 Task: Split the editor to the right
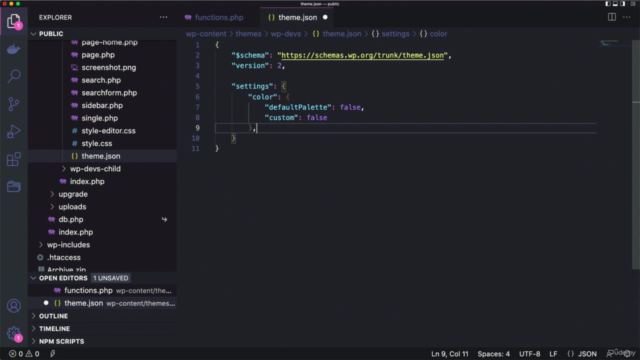point(611,17)
